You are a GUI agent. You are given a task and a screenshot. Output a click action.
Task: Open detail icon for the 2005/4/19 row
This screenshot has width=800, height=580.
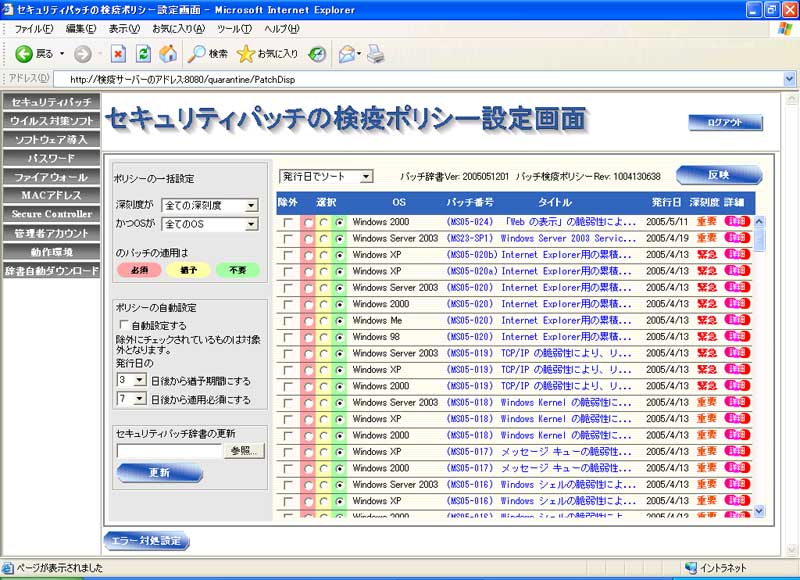click(x=737, y=238)
